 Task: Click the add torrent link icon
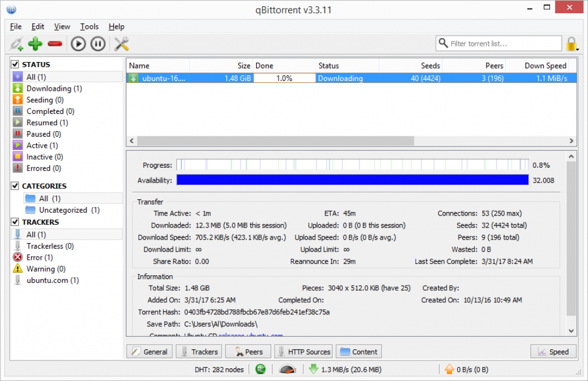[x=17, y=44]
